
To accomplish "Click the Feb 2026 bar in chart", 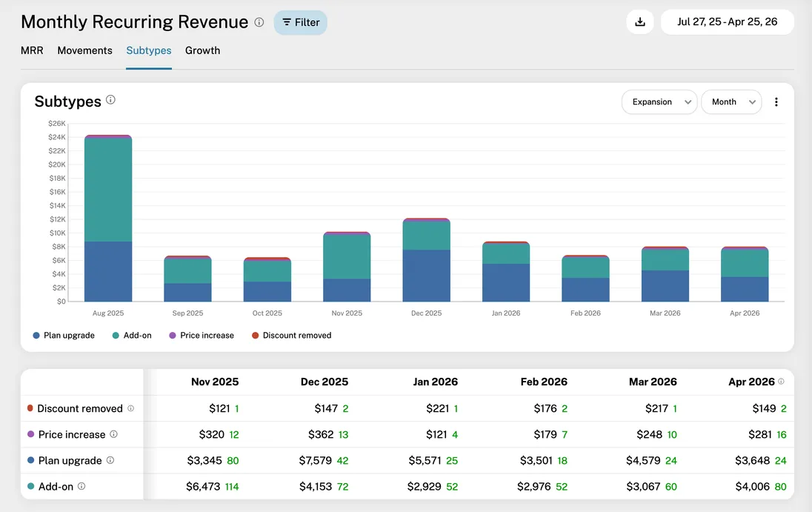I will 586,278.
